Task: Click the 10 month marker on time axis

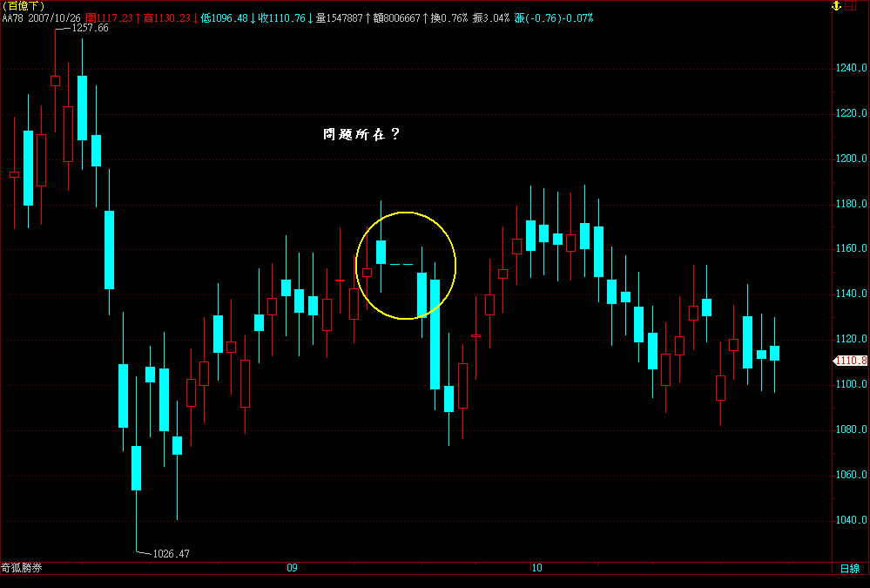Action: pyautogui.click(x=536, y=567)
